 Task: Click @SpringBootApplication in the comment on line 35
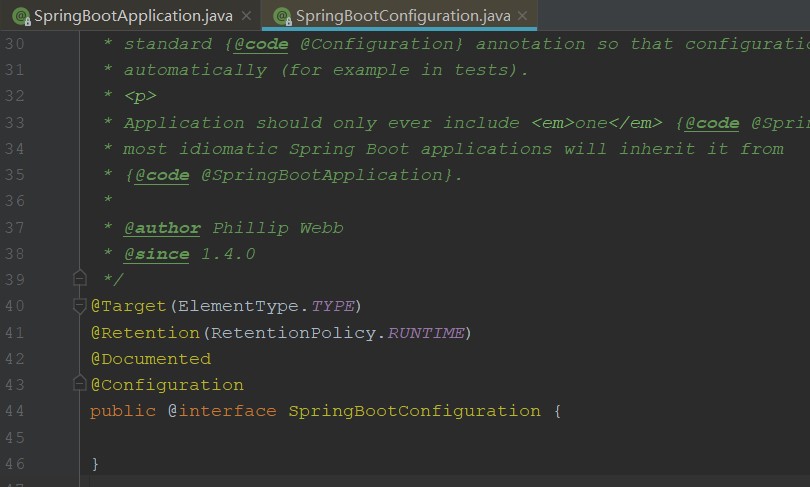coord(322,175)
